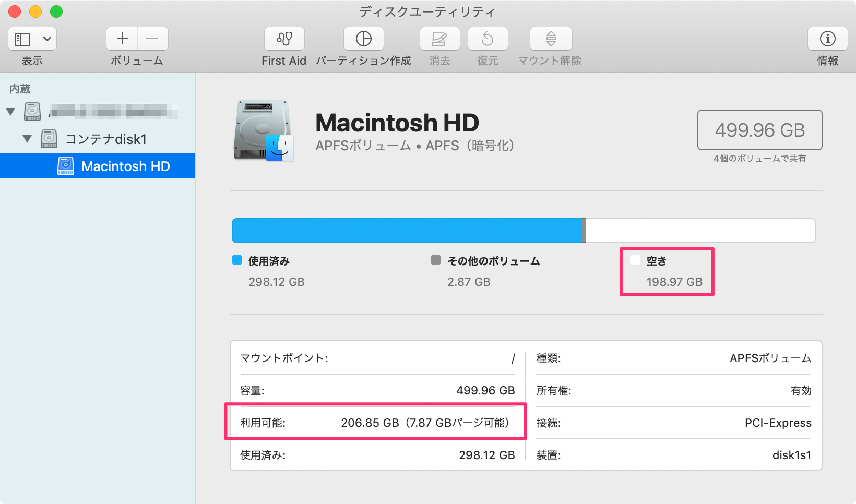Open the view options dropdown arrow

pyautogui.click(x=47, y=39)
